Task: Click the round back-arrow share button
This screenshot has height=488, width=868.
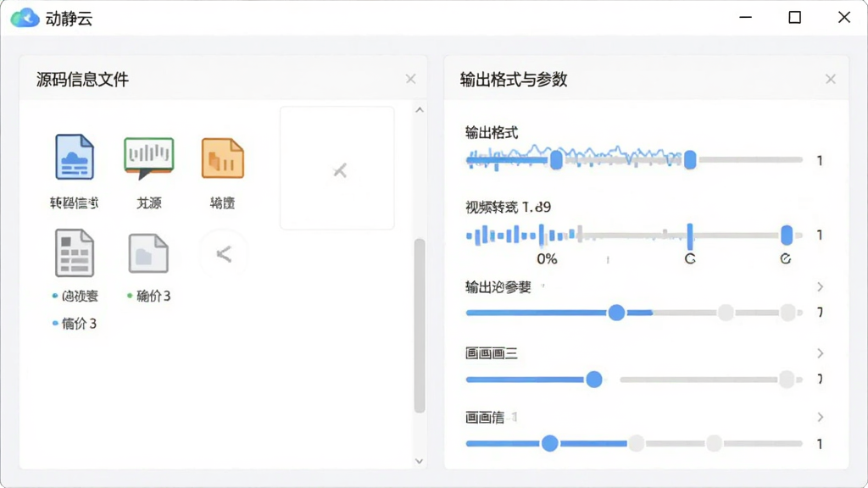Action: click(x=223, y=254)
